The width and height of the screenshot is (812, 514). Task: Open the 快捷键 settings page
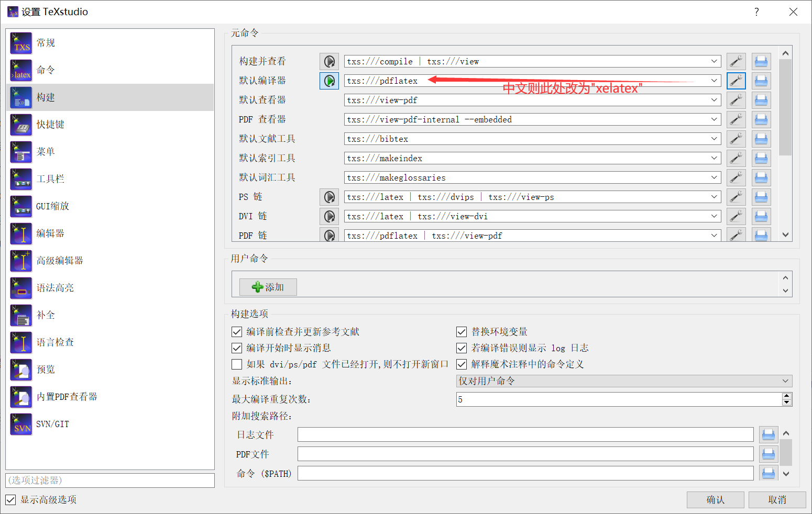(x=110, y=125)
